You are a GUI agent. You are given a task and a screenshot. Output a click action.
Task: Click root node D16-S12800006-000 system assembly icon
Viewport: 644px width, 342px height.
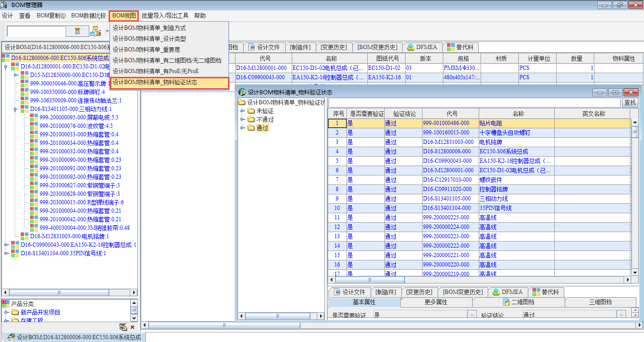click(x=6, y=58)
